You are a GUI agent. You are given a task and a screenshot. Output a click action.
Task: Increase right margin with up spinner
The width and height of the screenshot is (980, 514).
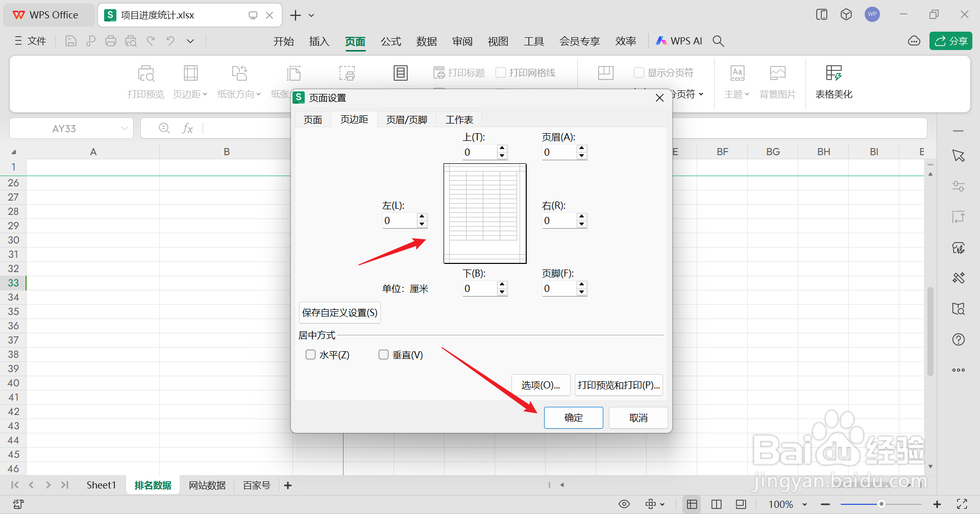point(582,217)
